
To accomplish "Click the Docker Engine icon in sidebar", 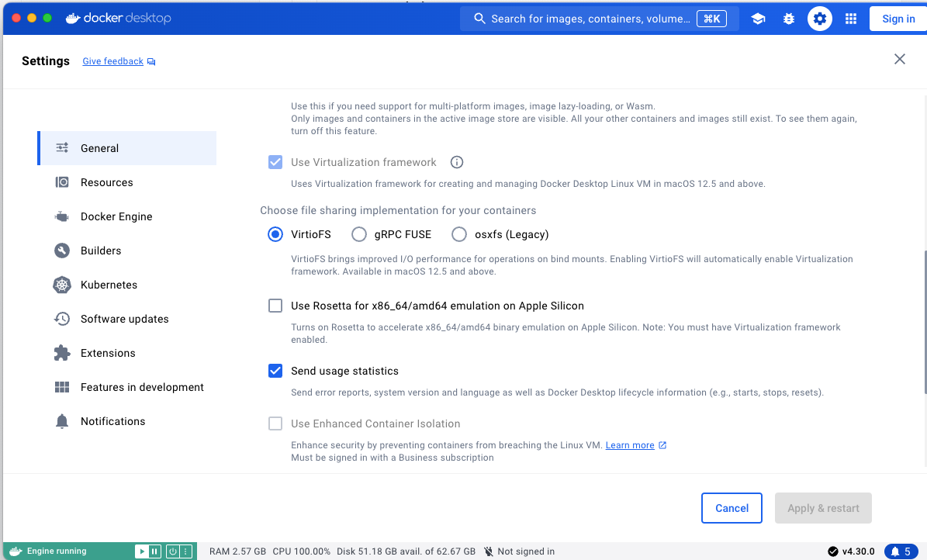I will pyautogui.click(x=62, y=216).
